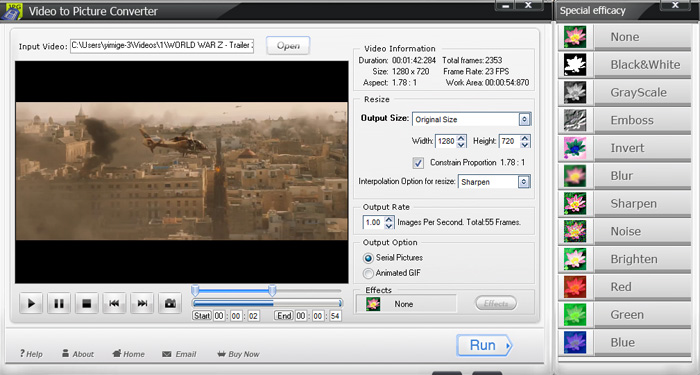Screen dimensions: 700x375
Task: Increase Width value with up arrow
Action: click(462, 138)
